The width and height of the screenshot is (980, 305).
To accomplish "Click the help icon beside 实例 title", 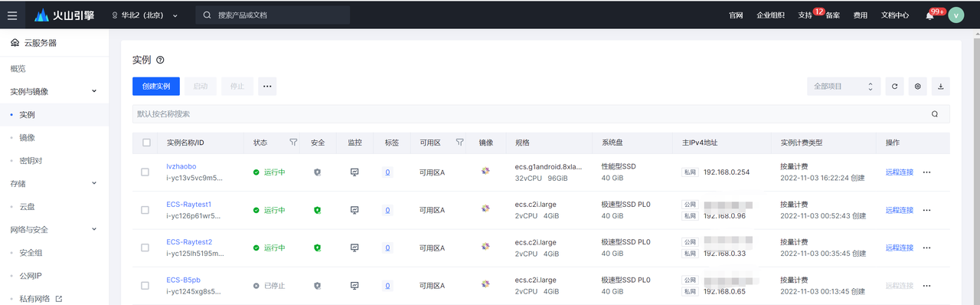I will pos(160,61).
